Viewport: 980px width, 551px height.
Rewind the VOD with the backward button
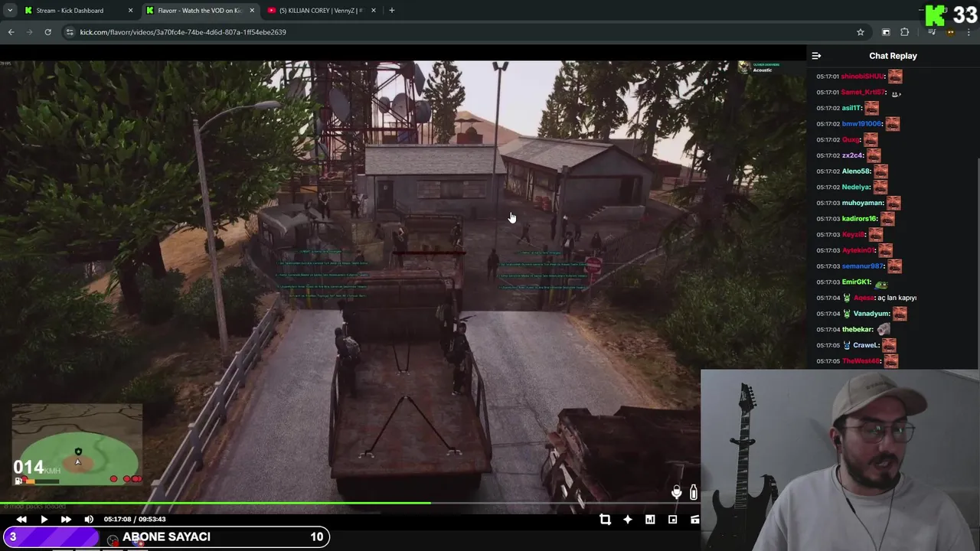21,520
